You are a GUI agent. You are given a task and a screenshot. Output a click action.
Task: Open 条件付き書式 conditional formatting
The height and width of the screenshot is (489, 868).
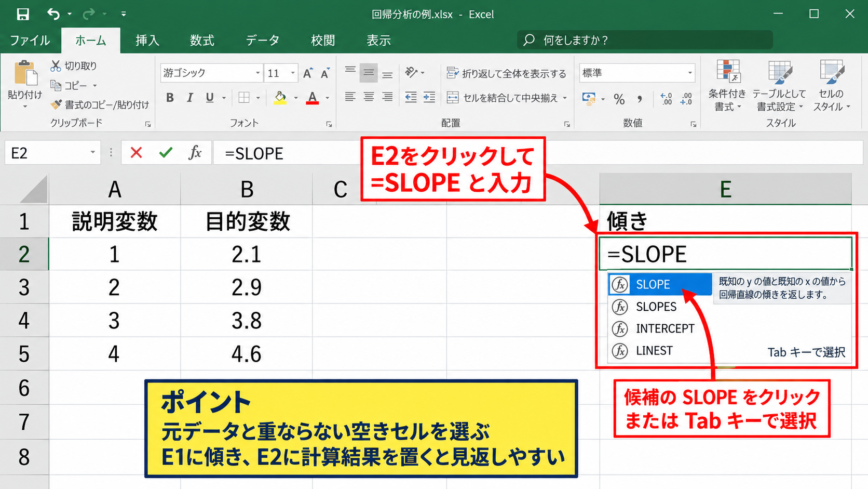tap(727, 86)
